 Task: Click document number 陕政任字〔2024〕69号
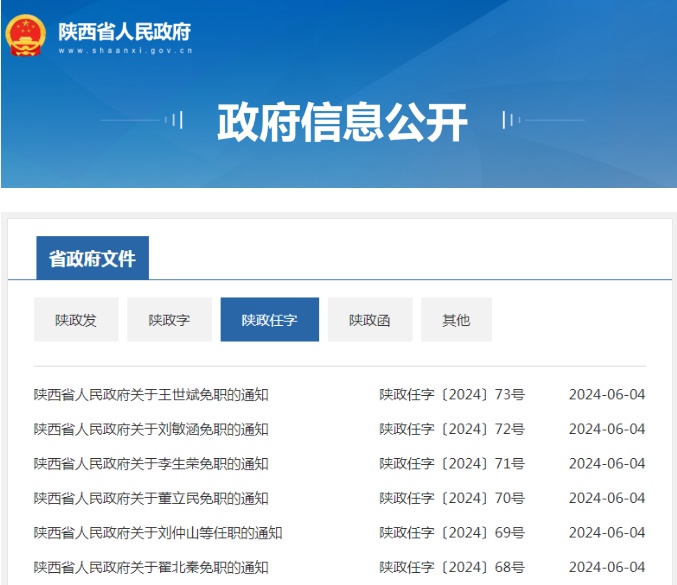pos(451,533)
